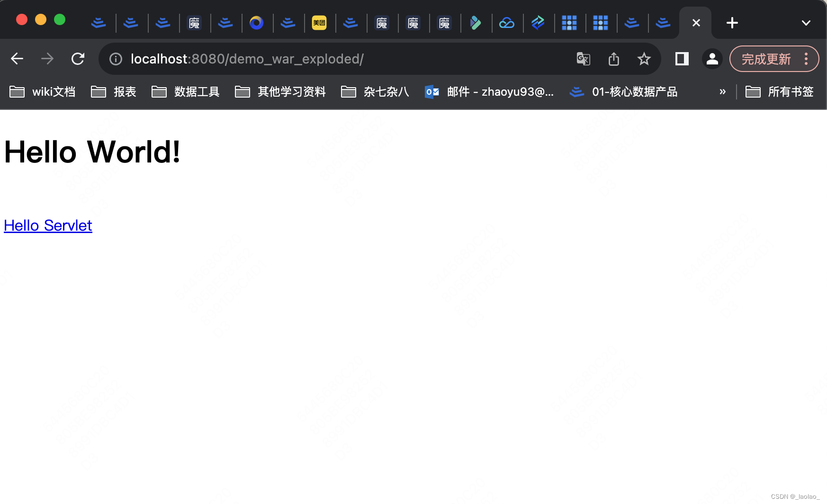Switch to the cloud icon tab
This screenshot has width=827, height=504.
(x=507, y=23)
